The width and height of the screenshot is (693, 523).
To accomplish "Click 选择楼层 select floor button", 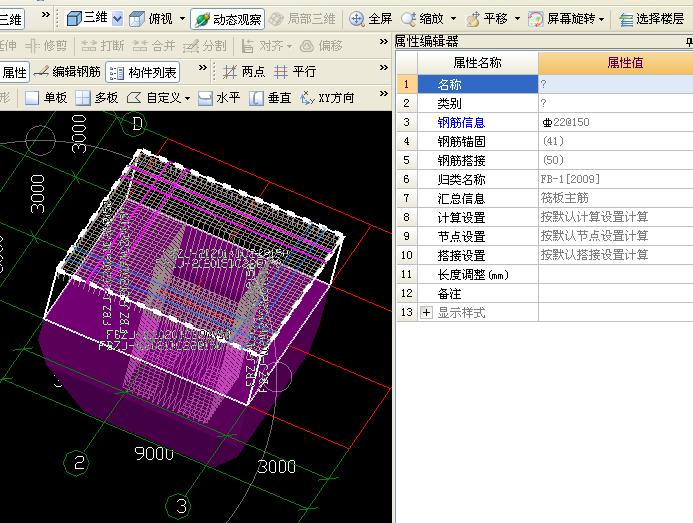I will 651,19.
